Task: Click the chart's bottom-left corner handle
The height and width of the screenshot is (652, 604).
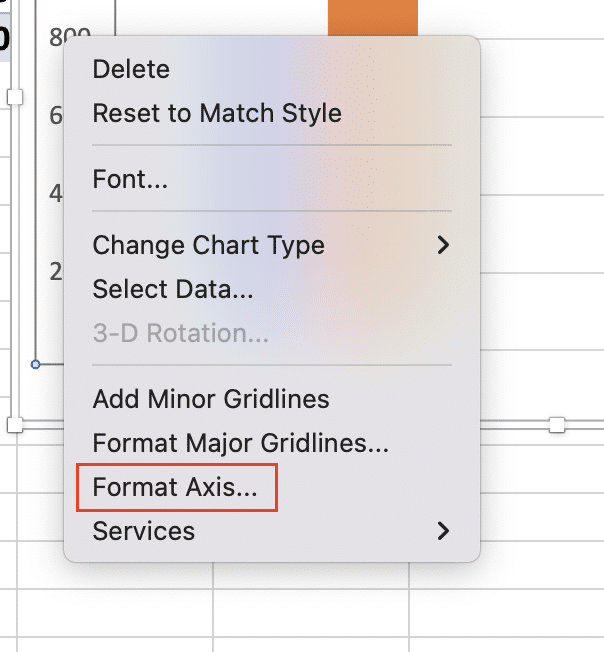Action: 15,425
